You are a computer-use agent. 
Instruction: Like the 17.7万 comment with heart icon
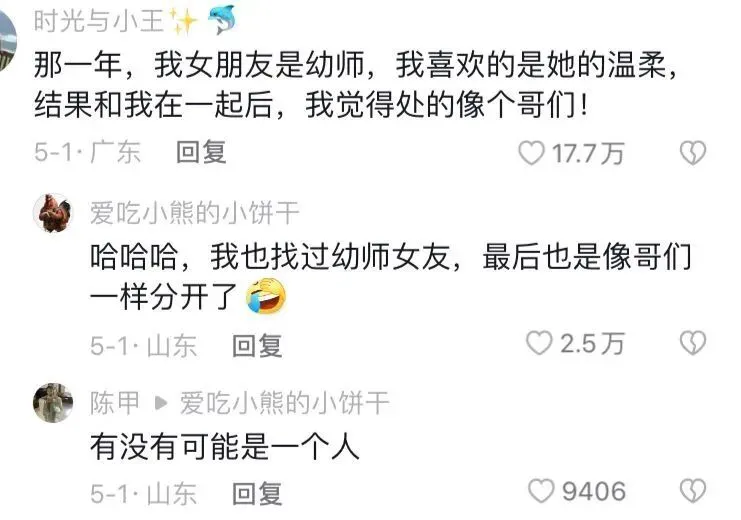coord(531,153)
